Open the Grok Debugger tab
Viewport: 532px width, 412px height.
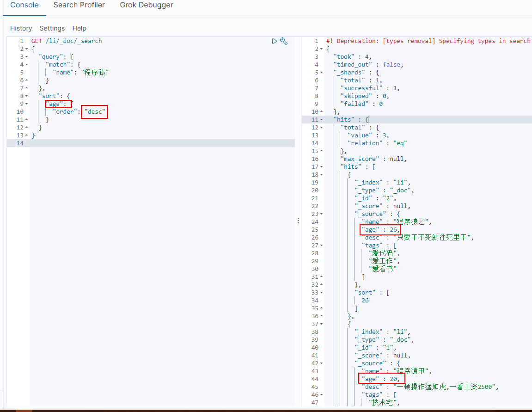147,5
